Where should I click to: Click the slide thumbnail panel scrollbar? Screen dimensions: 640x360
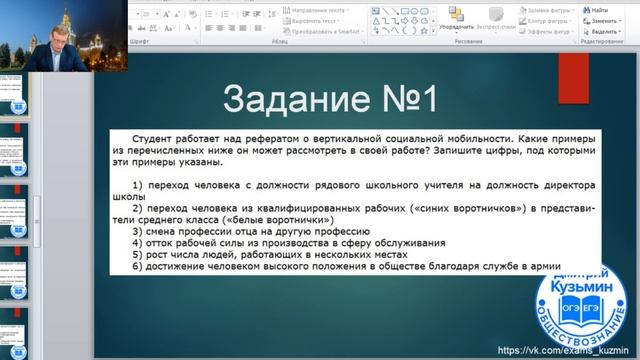click(37, 222)
